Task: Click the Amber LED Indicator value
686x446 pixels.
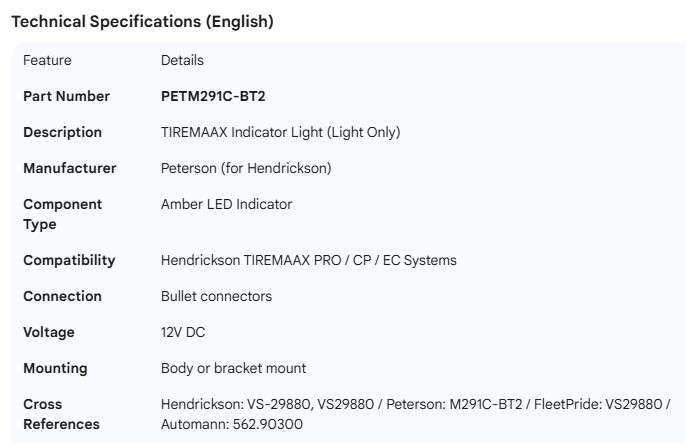Action: pos(226,204)
